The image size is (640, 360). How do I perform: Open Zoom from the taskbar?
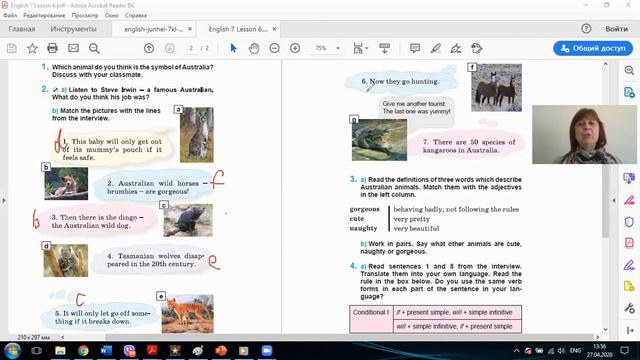pos(267,351)
